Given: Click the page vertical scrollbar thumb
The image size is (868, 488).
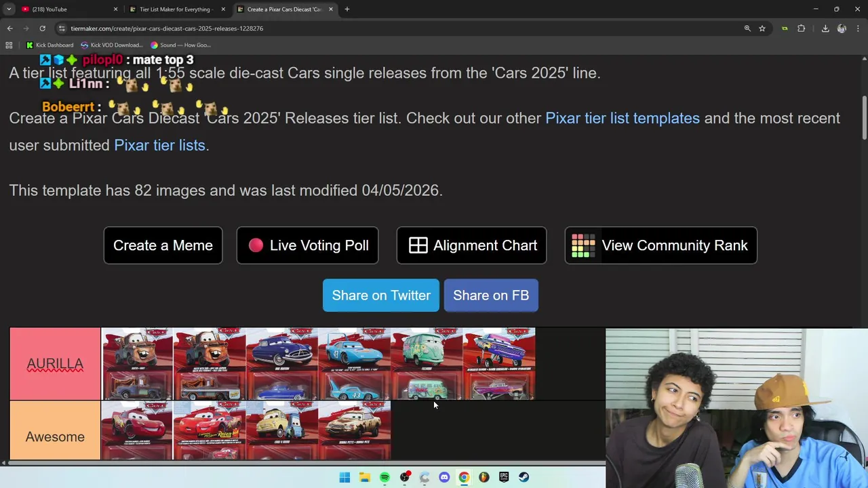Looking at the screenshot, I should (864, 119).
